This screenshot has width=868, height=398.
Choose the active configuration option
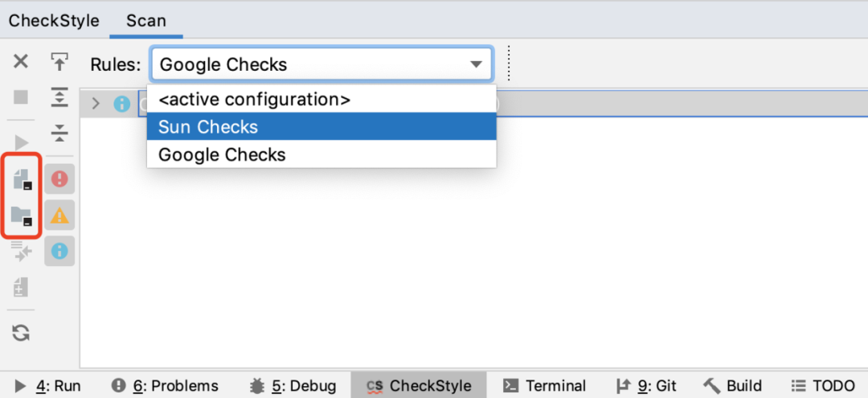[x=321, y=100]
